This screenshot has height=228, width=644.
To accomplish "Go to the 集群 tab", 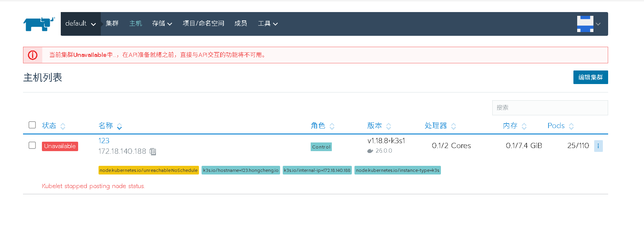I will pyautogui.click(x=112, y=24).
